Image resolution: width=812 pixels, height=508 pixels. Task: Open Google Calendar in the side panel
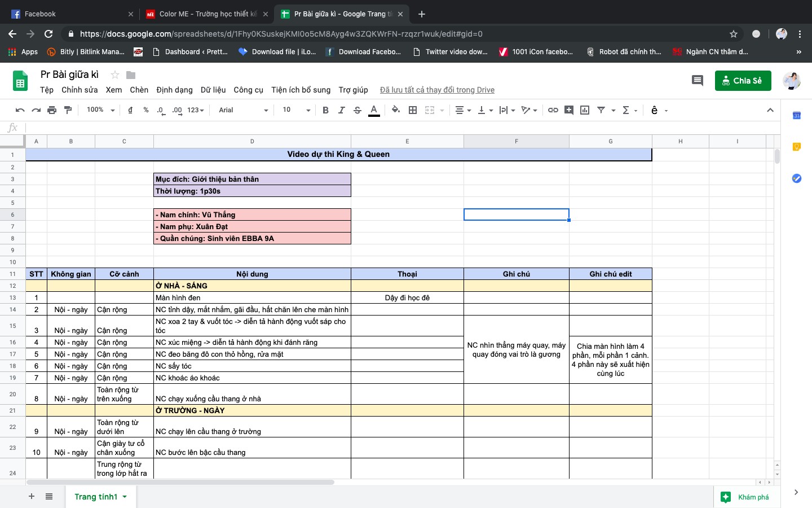click(797, 116)
